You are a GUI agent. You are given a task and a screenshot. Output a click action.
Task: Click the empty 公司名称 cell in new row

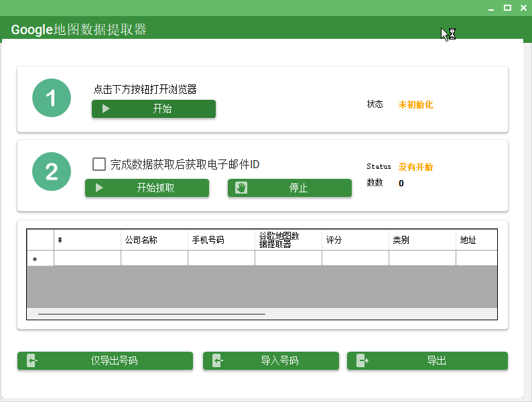pyautogui.click(x=154, y=258)
